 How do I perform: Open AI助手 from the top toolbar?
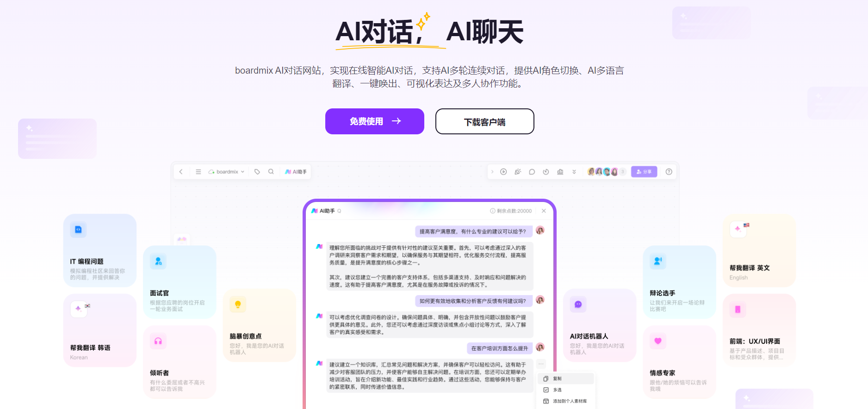point(296,172)
